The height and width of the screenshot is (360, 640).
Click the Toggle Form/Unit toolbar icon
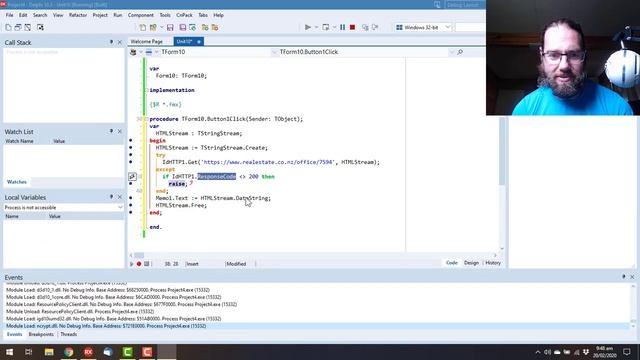point(40,27)
